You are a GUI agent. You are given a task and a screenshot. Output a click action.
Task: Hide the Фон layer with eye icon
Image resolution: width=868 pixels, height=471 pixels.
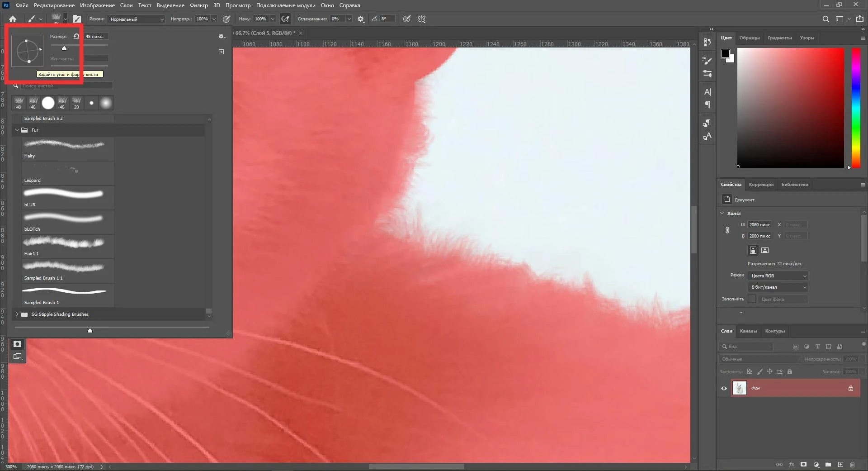point(724,388)
